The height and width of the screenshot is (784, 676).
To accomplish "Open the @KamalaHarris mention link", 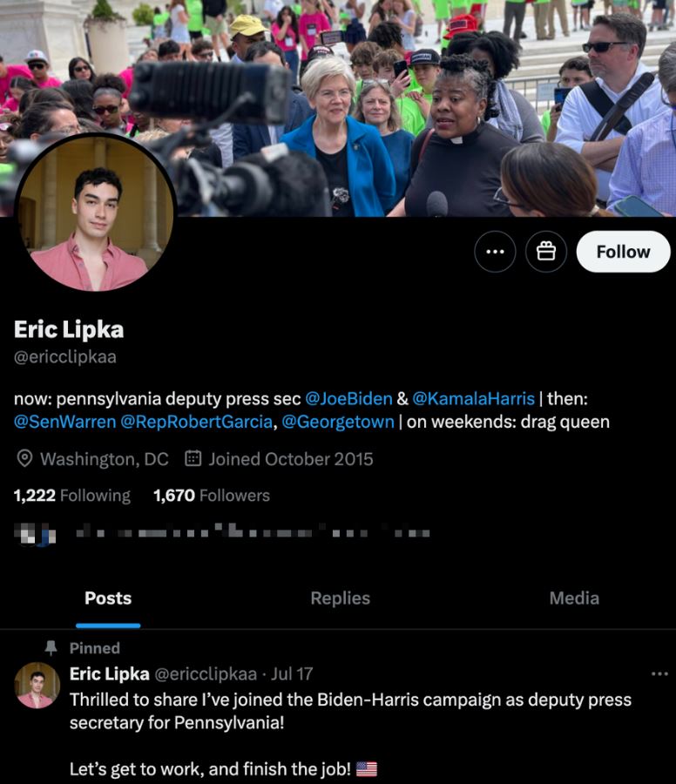I will pyautogui.click(x=474, y=398).
